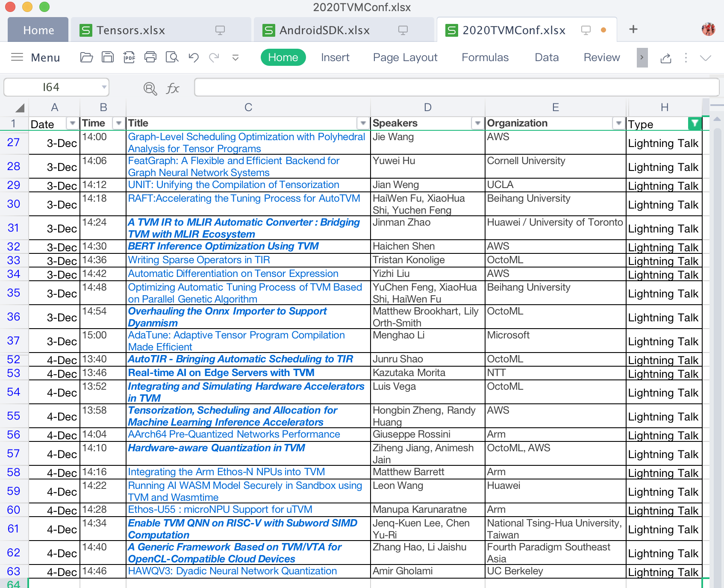Click the vertical scrollbar up arrow
Viewport: 724px width, 588px height.
click(x=717, y=119)
